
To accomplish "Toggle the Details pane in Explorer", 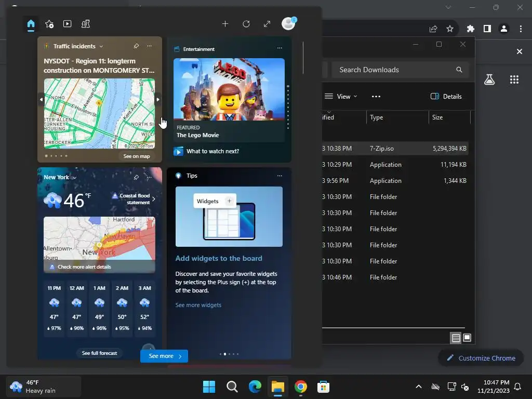I will (x=446, y=97).
